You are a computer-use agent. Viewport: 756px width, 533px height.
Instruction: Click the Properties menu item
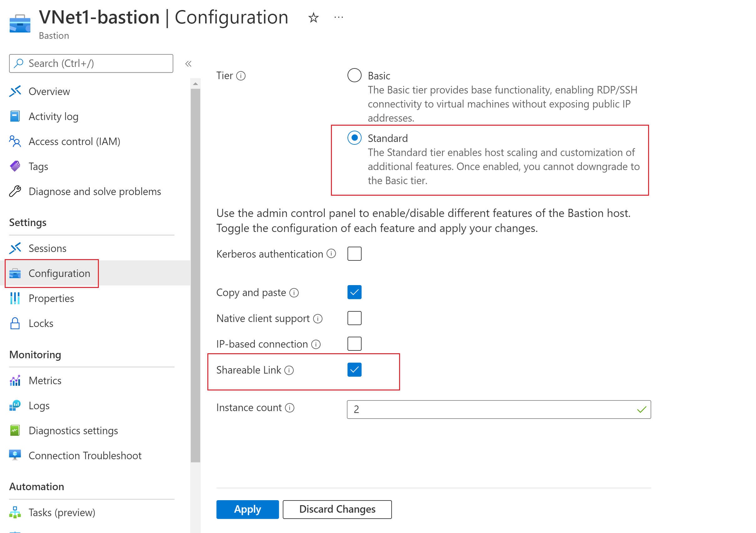click(51, 298)
